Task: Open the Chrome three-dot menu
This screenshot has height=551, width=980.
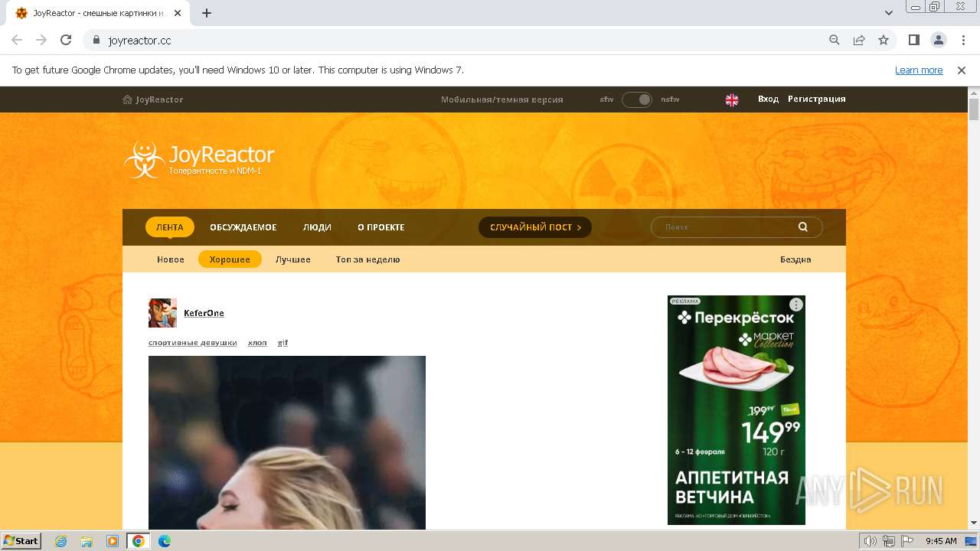Action: 962,40
